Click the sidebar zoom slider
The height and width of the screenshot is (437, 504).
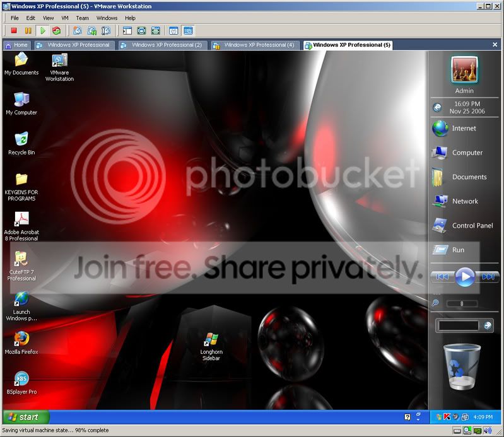pyautogui.click(x=462, y=303)
